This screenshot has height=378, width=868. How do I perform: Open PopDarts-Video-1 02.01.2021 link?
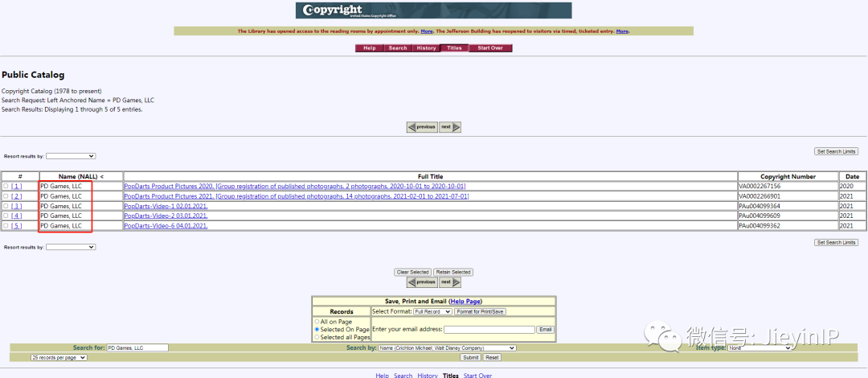point(166,206)
